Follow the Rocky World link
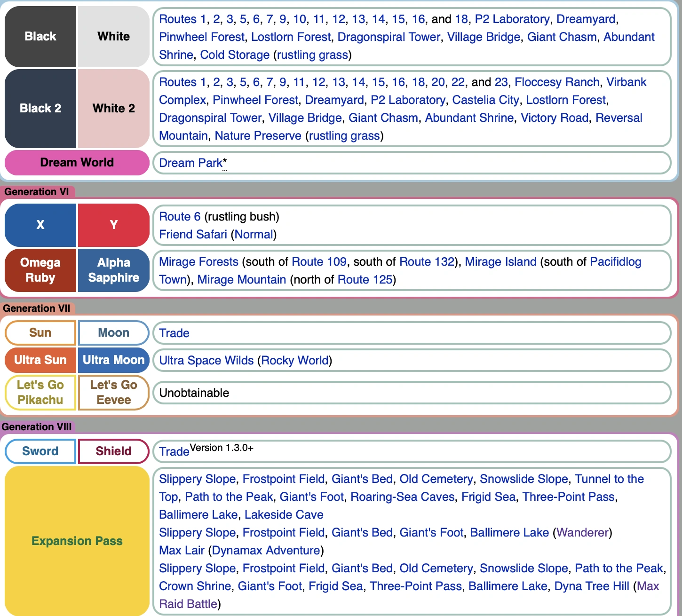This screenshot has width=682, height=616. (295, 361)
